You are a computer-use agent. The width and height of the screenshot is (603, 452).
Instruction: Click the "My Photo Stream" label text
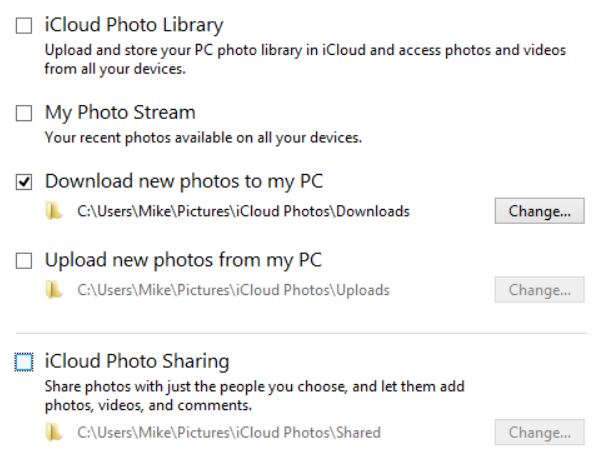(x=120, y=113)
